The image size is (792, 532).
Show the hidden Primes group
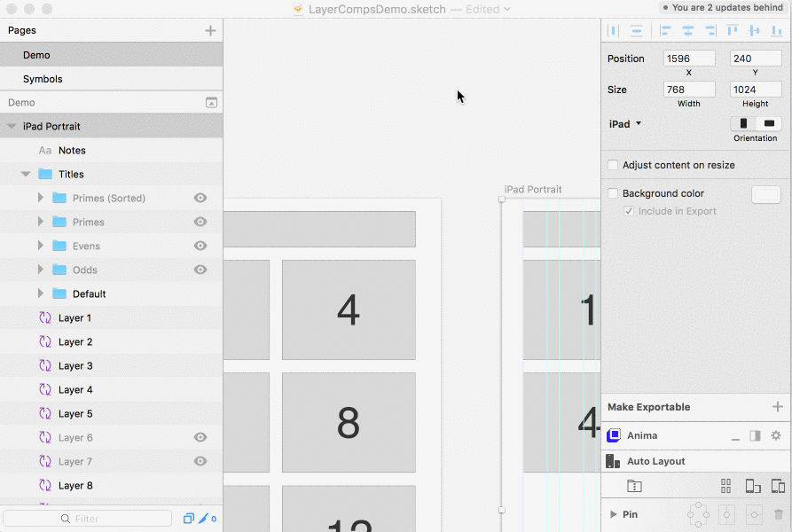point(200,222)
